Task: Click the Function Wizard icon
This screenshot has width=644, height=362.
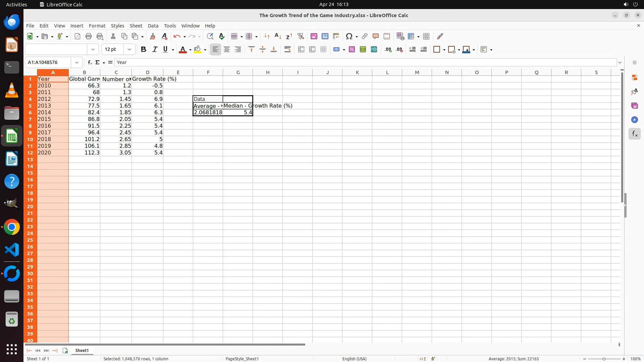Action: (x=90, y=62)
